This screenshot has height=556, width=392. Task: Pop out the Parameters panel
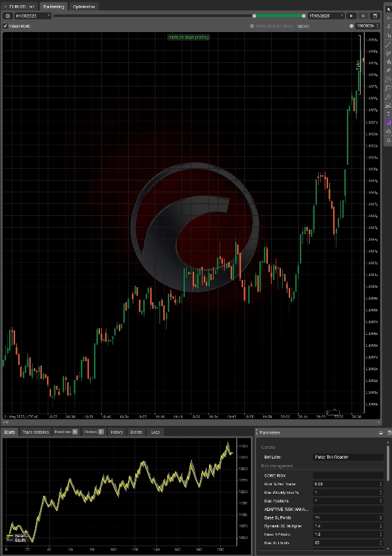point(389,432)
